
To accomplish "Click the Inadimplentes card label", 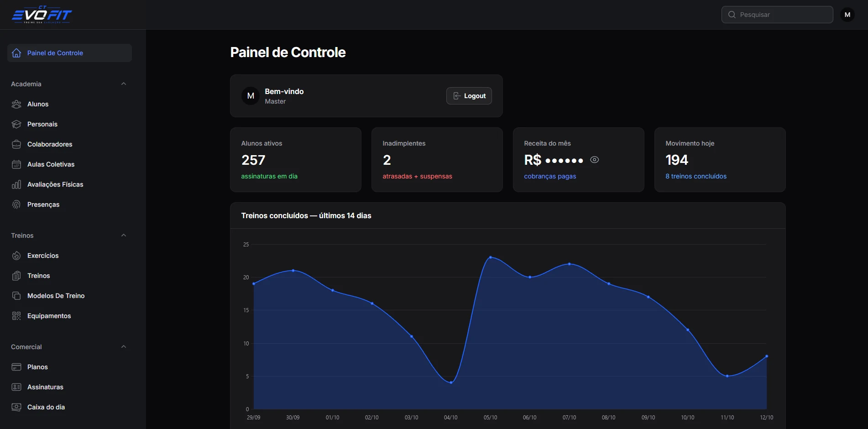I will [x=404, y=143].
